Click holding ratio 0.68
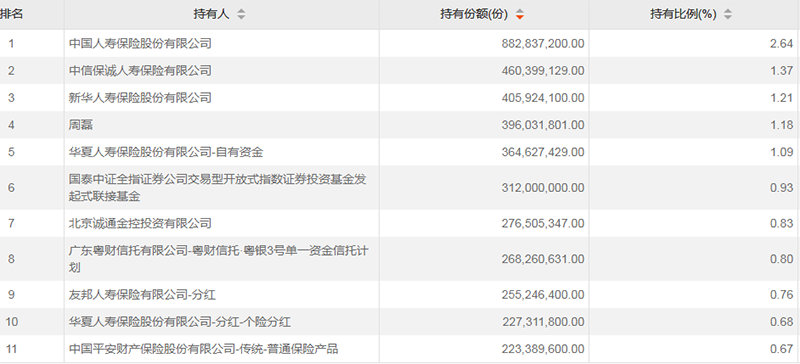Screen dimensions: 800x364 (x=782, y=322)
